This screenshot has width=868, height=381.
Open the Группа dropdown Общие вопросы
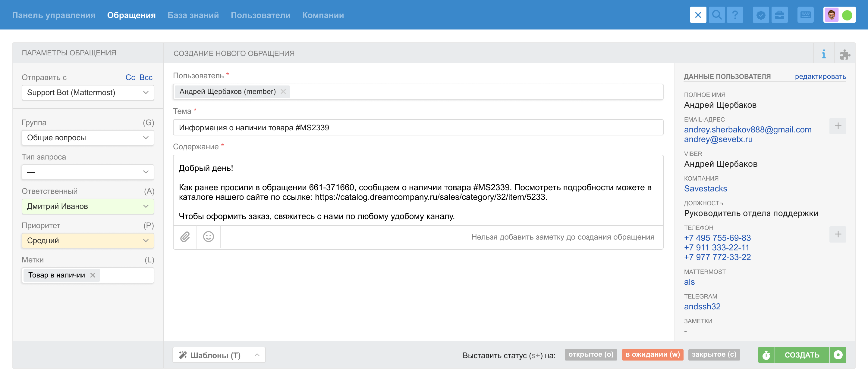(x=88, y=138)
